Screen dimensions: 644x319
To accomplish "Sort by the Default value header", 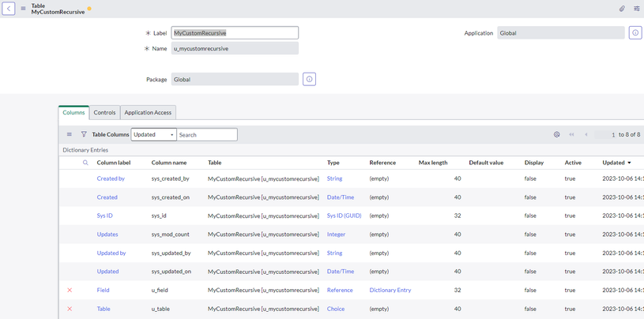I will pyautogui.click(x=486, y=163).
